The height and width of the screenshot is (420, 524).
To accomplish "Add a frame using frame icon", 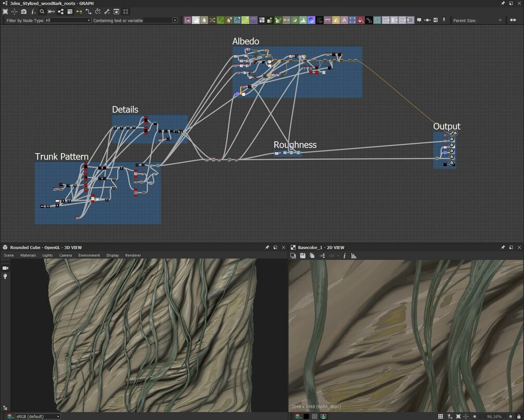I will pyautogui.click(x=435, y=20).
